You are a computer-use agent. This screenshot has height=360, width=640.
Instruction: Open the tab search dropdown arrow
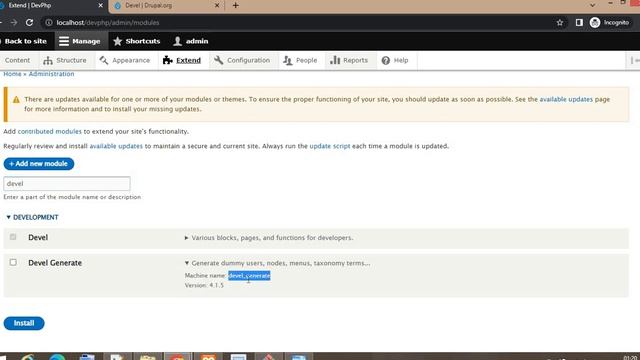coord(592,5)
